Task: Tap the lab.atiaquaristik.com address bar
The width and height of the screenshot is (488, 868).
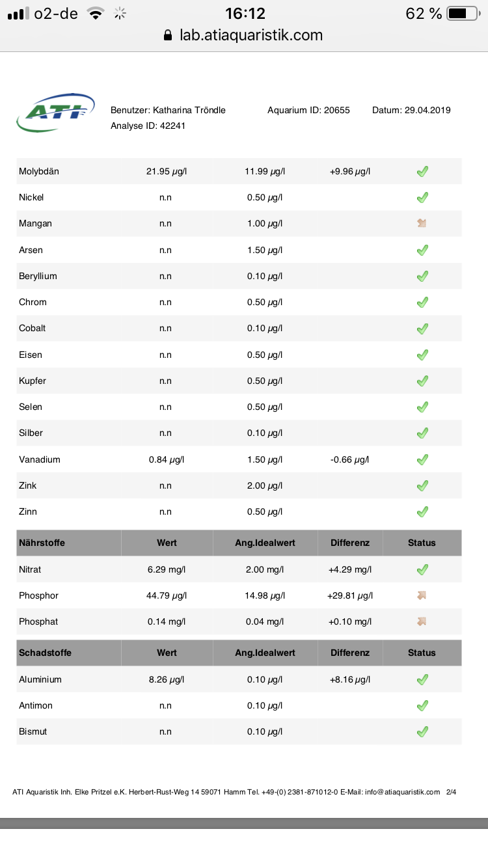Action: coord(251,35)
